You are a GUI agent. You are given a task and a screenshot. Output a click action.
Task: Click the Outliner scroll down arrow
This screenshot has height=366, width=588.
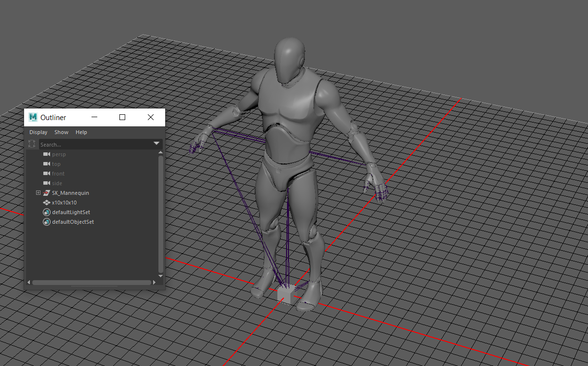[161, 276]
